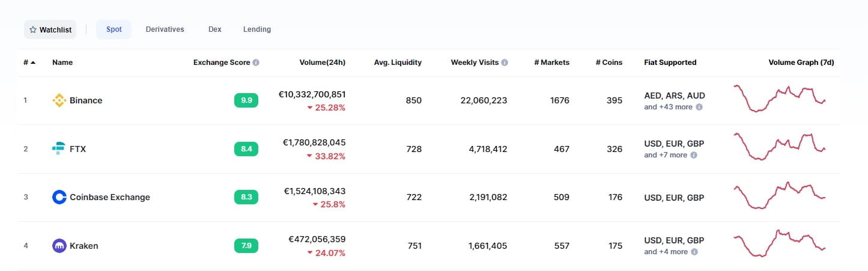Open the Binance 7d volume graph
The width and height of the screenshot is (868, 271).
pyautogui.click(x=779, y=99)
